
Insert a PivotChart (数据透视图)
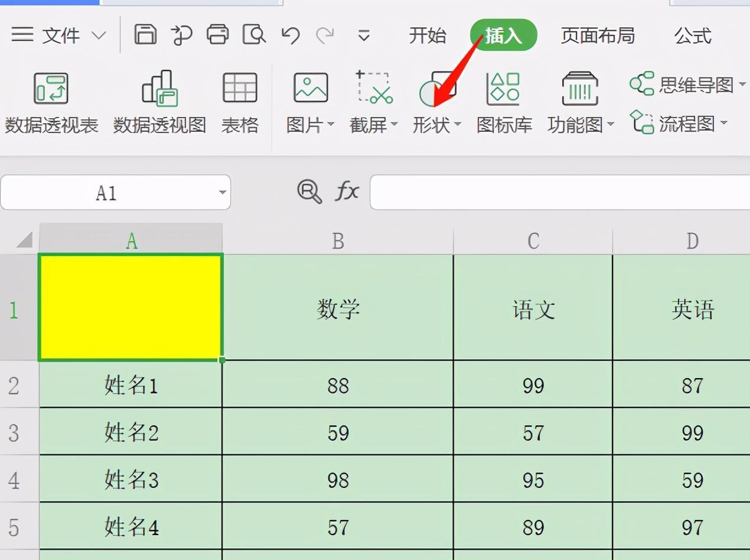tap(159, 100)
